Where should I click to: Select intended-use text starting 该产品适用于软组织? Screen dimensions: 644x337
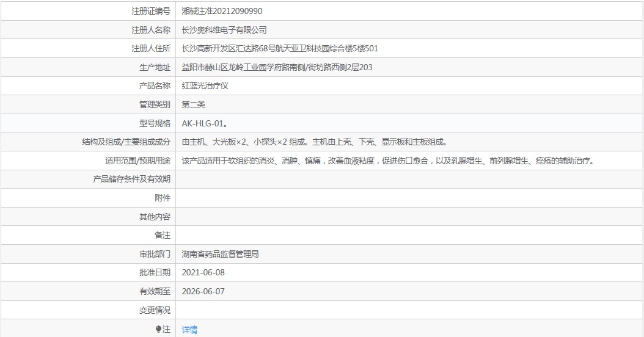pos(389,161)
